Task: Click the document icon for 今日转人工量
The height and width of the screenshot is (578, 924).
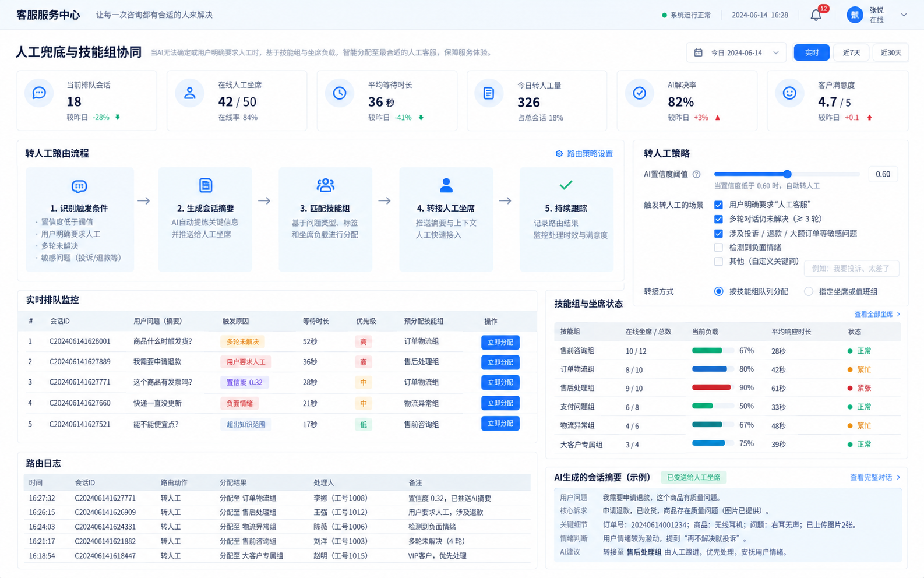Action: [x=489, y=93]
